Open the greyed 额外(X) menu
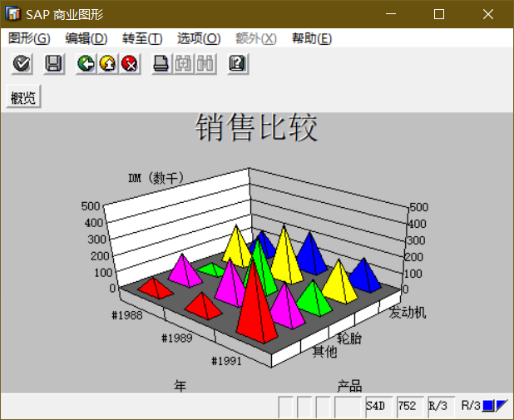This screenshot has width=514, height=420. point(256,38)
